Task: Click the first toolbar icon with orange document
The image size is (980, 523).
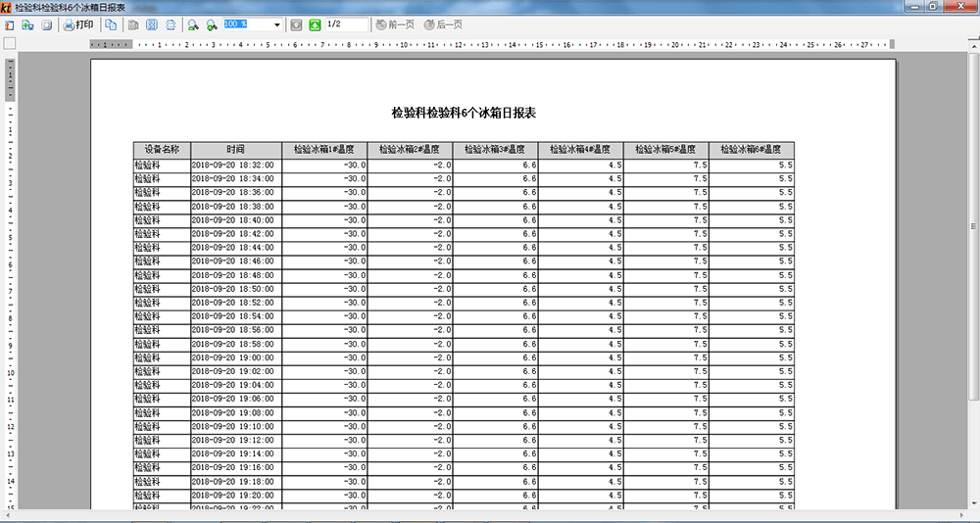Action: 9,25
